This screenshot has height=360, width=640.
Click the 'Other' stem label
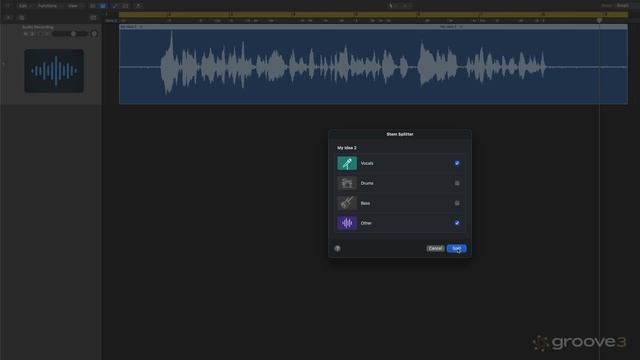(366, 223)
